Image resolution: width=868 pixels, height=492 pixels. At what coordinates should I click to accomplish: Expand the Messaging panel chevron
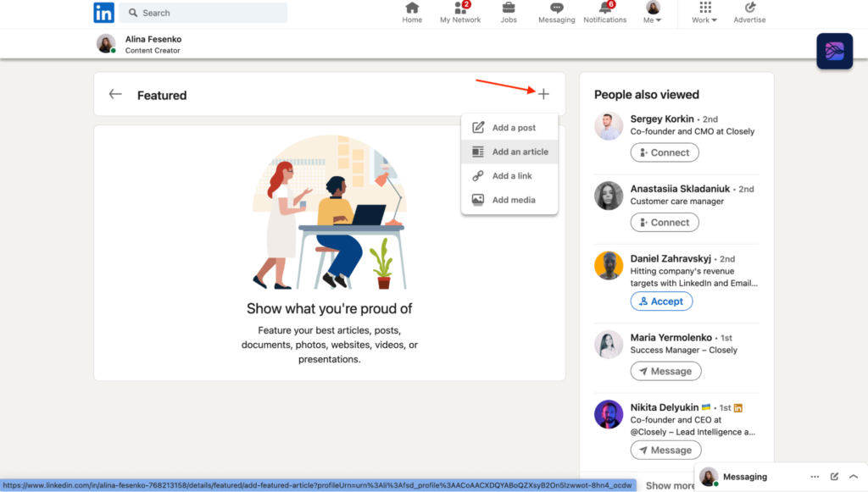coord(854,477)
